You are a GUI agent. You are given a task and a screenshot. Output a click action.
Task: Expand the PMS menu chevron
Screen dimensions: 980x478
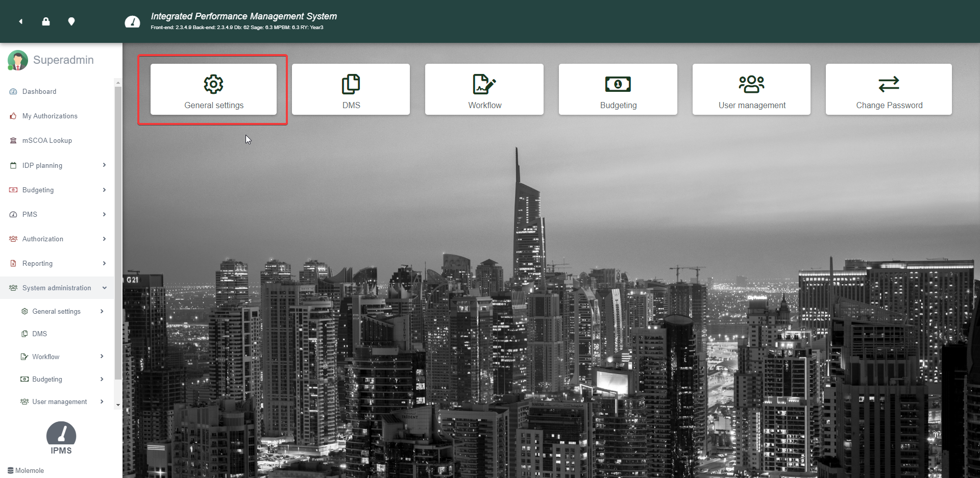click(x=104, y=214)
